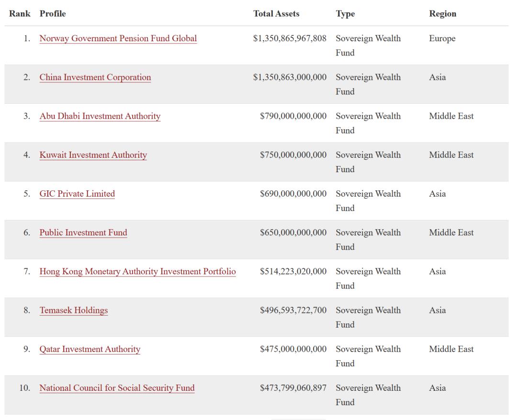The width and height of the screenshot is (517, 420).
Task: Click the Type column header
Action: coord(345,14)
